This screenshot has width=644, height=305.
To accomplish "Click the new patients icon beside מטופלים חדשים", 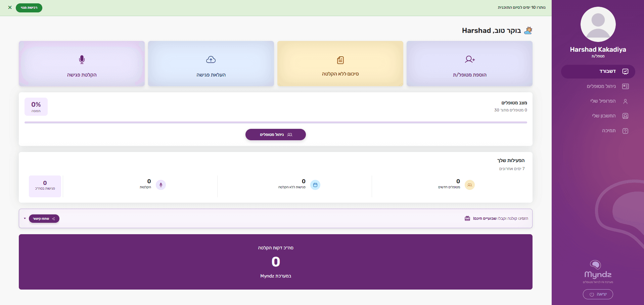I will pyautogui.click(x=470, y=185).
